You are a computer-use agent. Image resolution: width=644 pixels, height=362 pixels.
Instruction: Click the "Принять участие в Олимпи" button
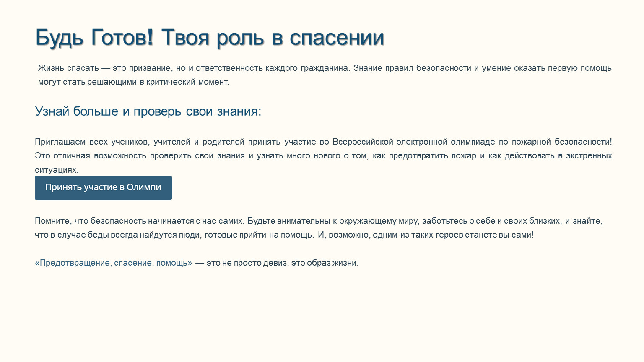(103, 188)
